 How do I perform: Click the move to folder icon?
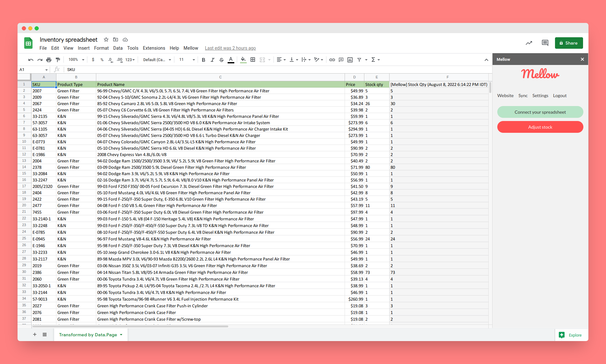pyautogui.click(x=116, y=39)
